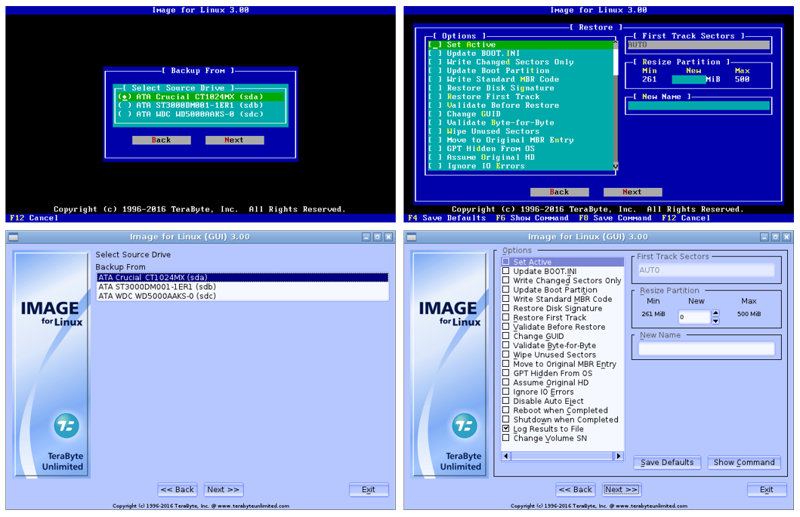Increase Resize Partition New value with up arrow
The height and width of the screenshot is (517, 800).
point(716,313)
